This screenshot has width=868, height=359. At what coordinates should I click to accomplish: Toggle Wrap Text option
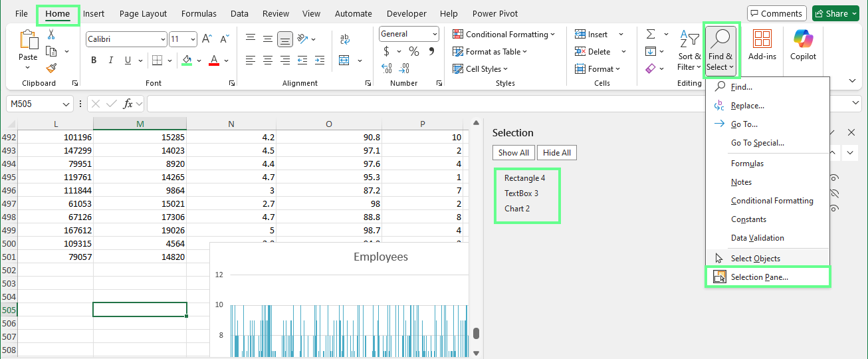coord(344,39)
